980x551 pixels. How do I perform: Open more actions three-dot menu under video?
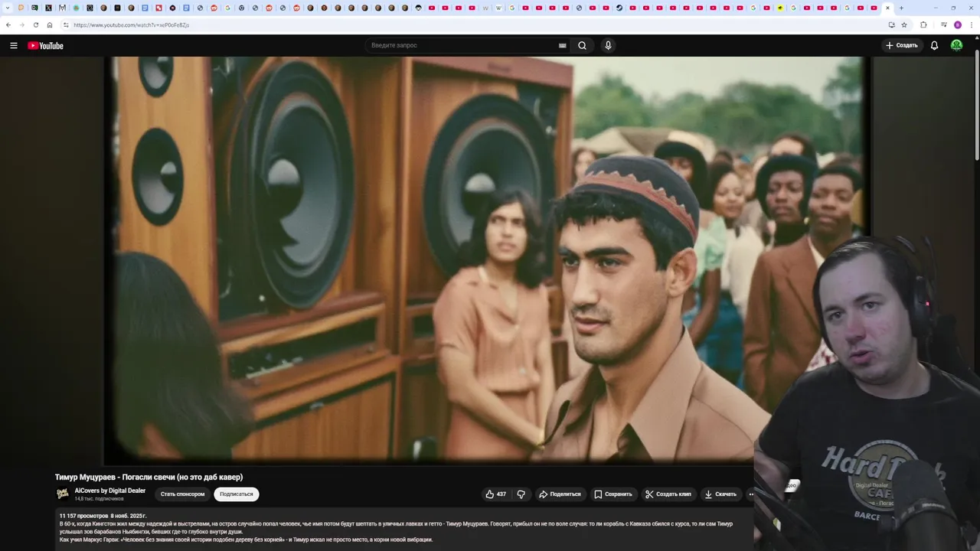click(751, 494)
